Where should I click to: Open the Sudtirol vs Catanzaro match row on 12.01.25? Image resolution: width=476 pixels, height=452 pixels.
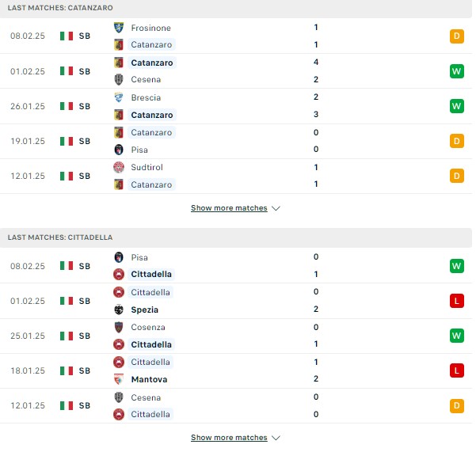[236, 176]
